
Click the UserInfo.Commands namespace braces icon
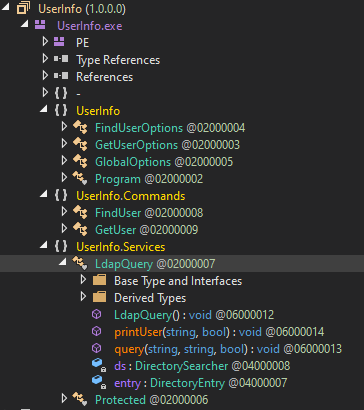61,196
